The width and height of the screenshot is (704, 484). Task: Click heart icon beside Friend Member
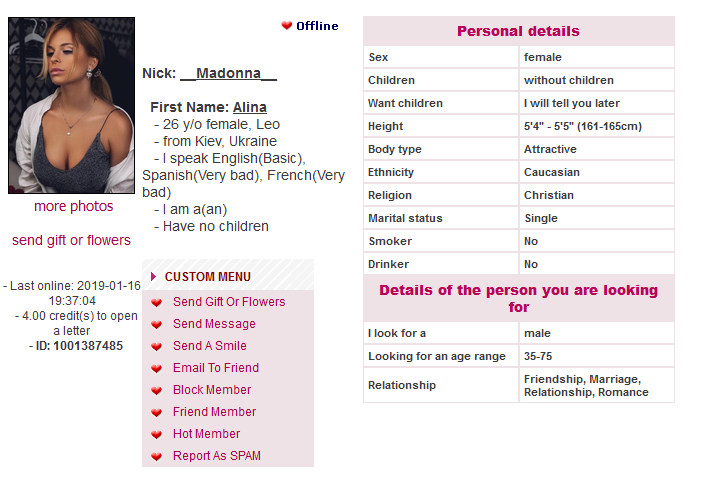point(156,412)
